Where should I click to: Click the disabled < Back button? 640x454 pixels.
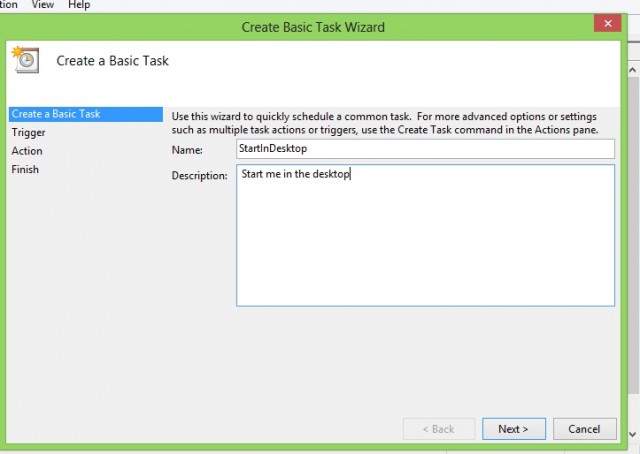tap(439, 429)
